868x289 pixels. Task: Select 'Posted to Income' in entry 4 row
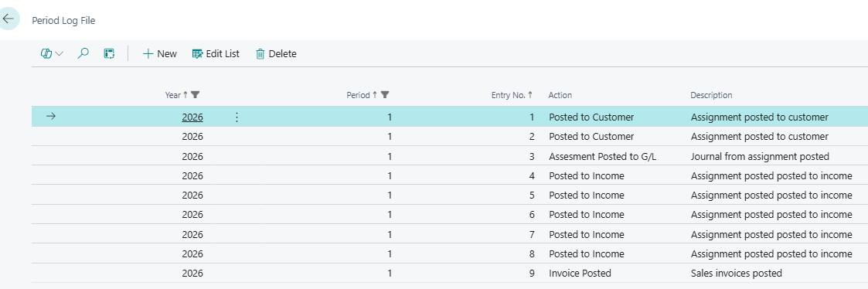586,175
